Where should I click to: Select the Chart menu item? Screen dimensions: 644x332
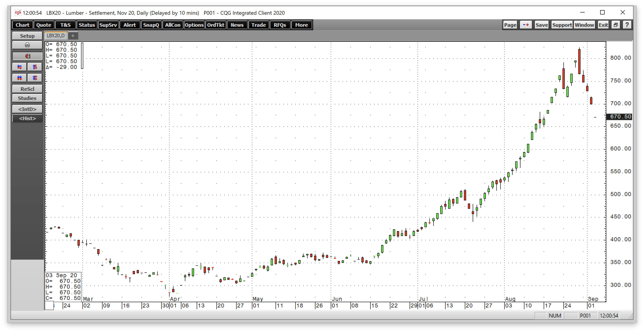(22, 25)
